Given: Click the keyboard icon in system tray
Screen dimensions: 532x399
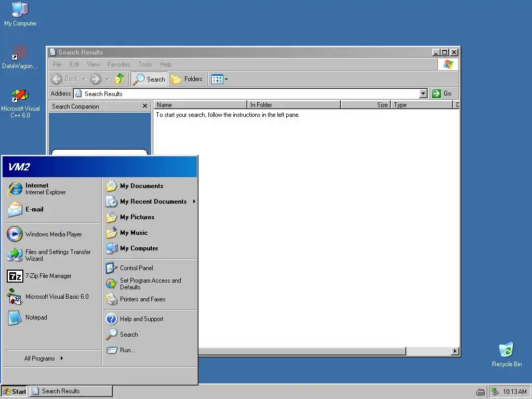Looking at the screenshot, I should pos(481,392).
